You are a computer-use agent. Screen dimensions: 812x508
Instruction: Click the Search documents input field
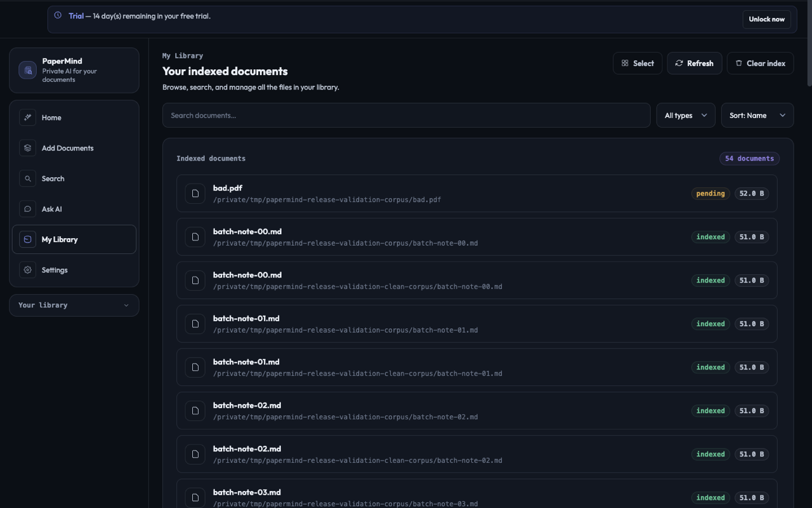[x=407, y=116]
